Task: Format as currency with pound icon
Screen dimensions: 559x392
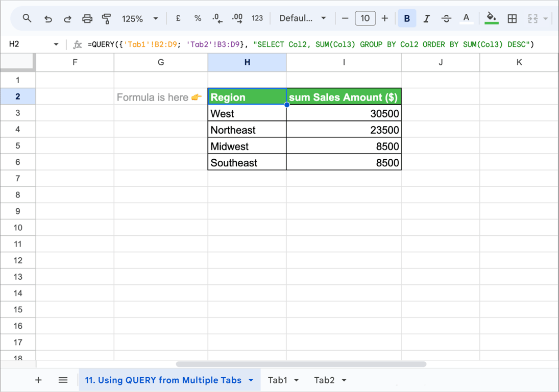Action: pos(178,18)
